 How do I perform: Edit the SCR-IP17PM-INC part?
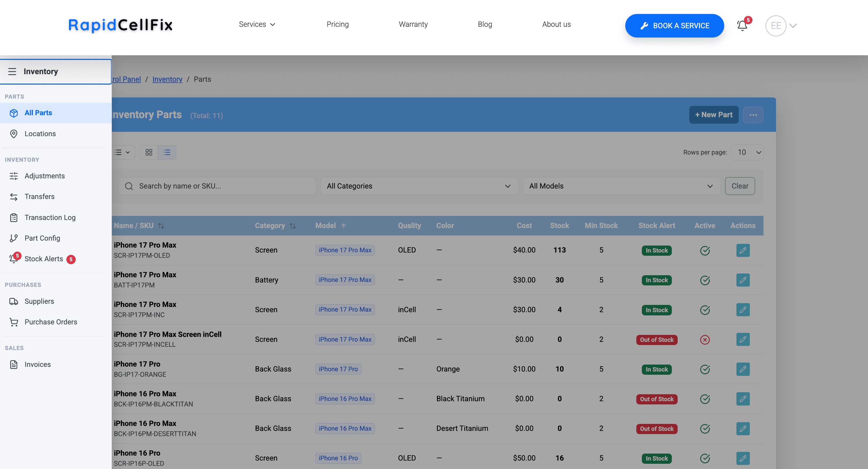[x=743, y=310]
